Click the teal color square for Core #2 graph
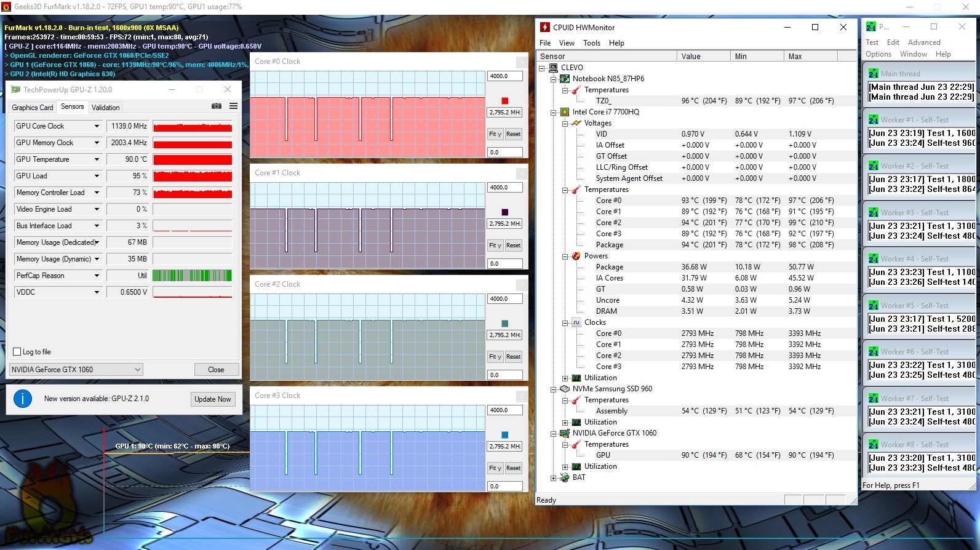Screen dimensions: 980x550 pos(505,324)
